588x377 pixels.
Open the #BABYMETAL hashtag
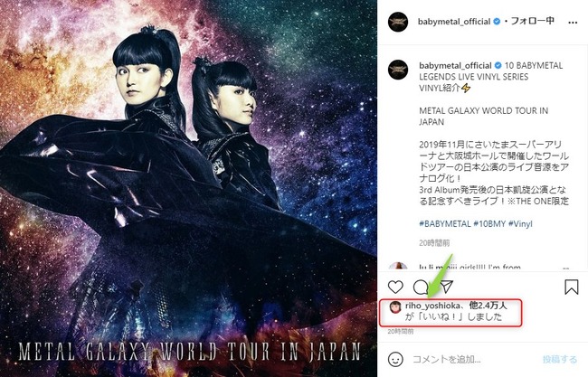445,223
